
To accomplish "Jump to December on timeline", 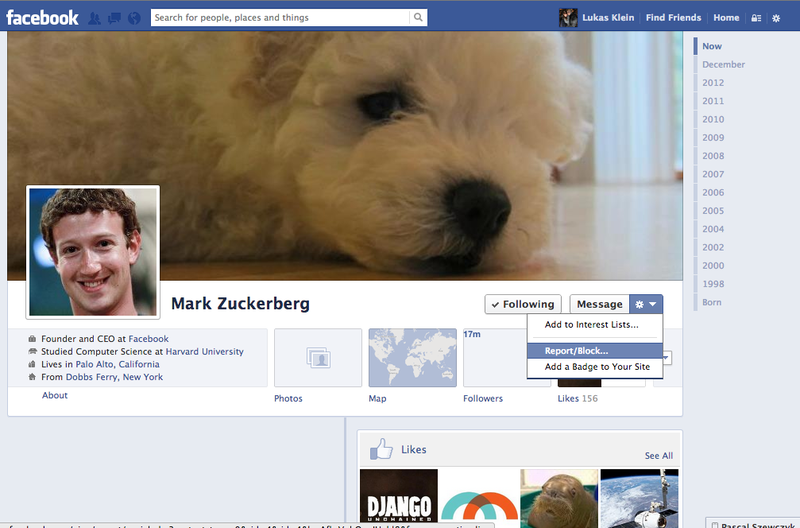I will pyautogui.click(x=723, y=64).
